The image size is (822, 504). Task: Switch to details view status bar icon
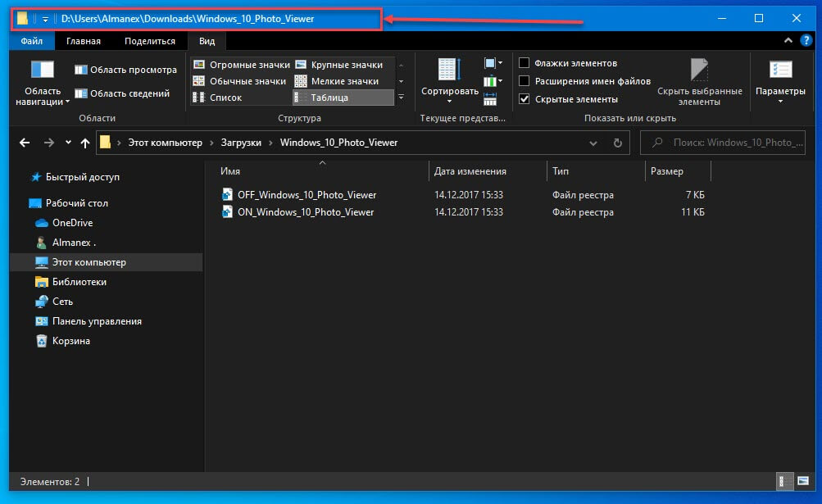[783, 481]
